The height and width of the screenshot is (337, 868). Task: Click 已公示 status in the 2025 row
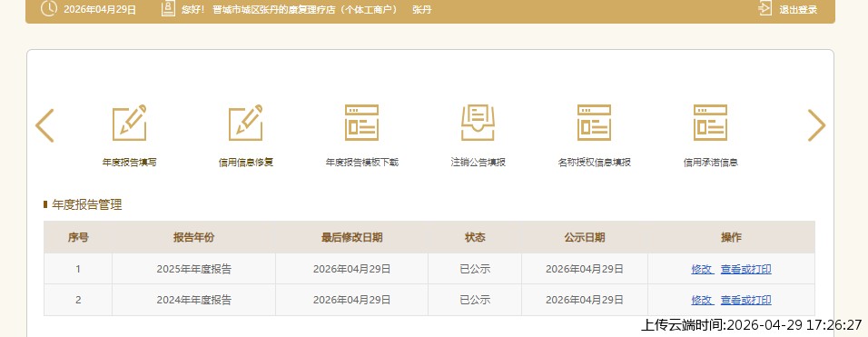(x=475, y=270)
